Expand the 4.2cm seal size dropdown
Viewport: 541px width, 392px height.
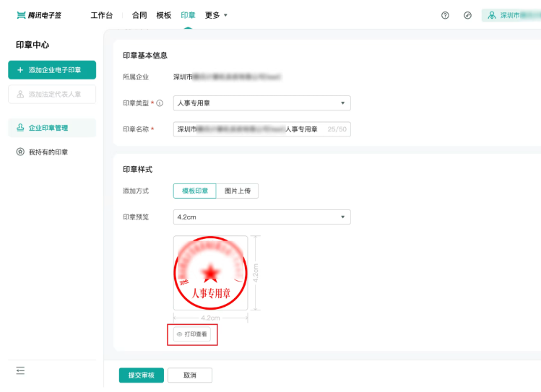261,217
